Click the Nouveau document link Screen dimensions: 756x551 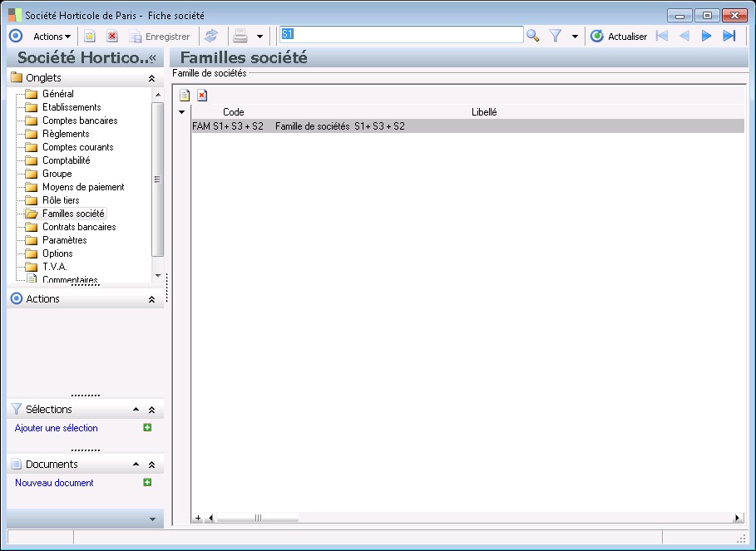(x=54, y=483)
